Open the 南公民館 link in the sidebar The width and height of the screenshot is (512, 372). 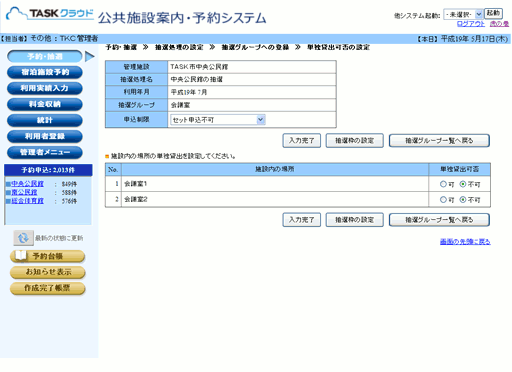[x=24, y=192]
